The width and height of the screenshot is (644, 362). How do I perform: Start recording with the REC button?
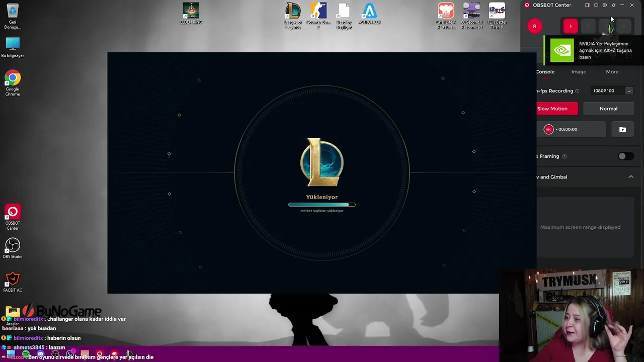pos(548,129)
